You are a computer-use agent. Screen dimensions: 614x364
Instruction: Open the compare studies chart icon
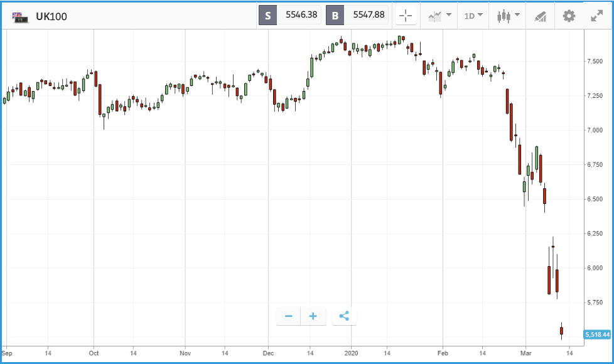click(x=434, y=16)
